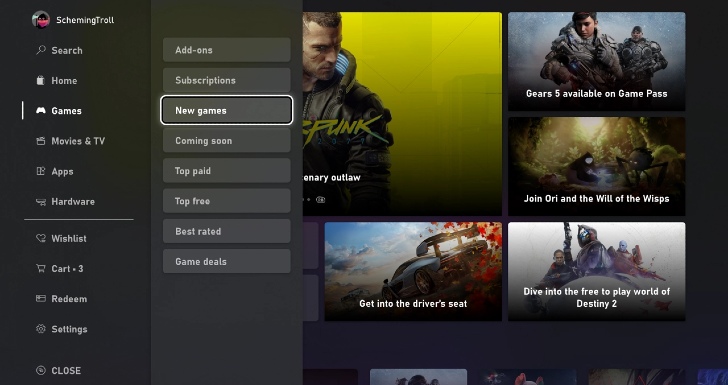
Task: Select the Games label in the sidebar
Action: (x=66, y=111)
